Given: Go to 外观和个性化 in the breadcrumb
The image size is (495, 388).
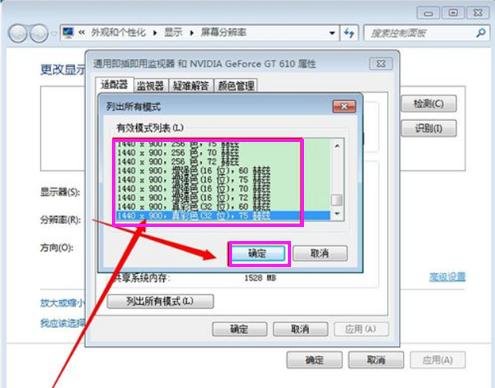Looking at the screenshot, I should coord(118,33).
